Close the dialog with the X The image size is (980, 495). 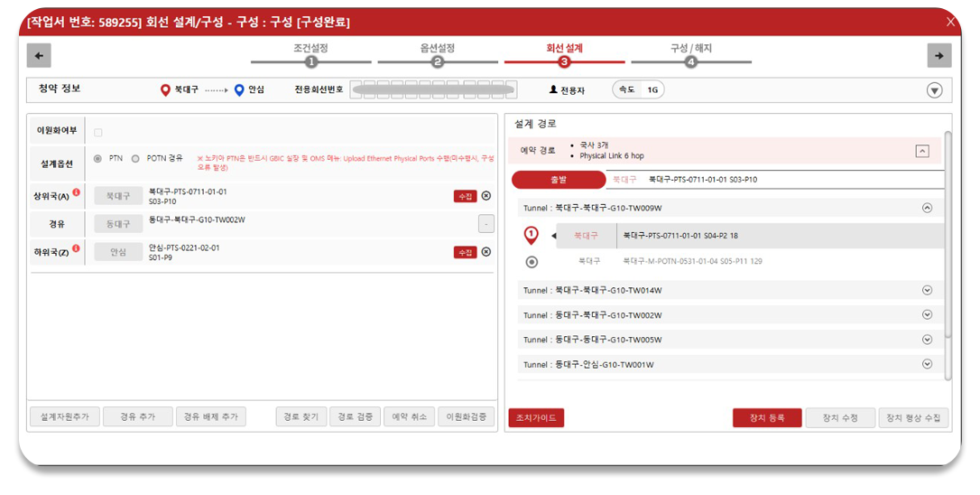point(950,22)
